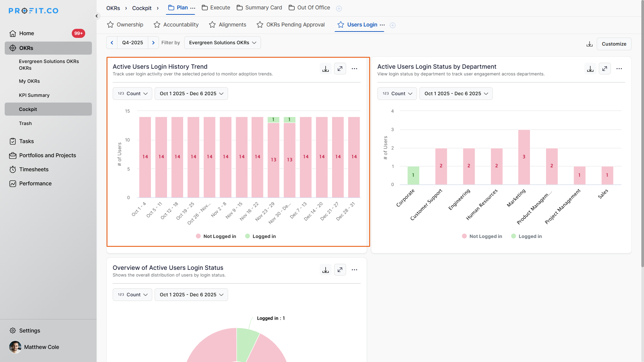Viewport: 644px width, 362px height.
Task: Collapse the left sidebar arrow
Action: (97, 16)
